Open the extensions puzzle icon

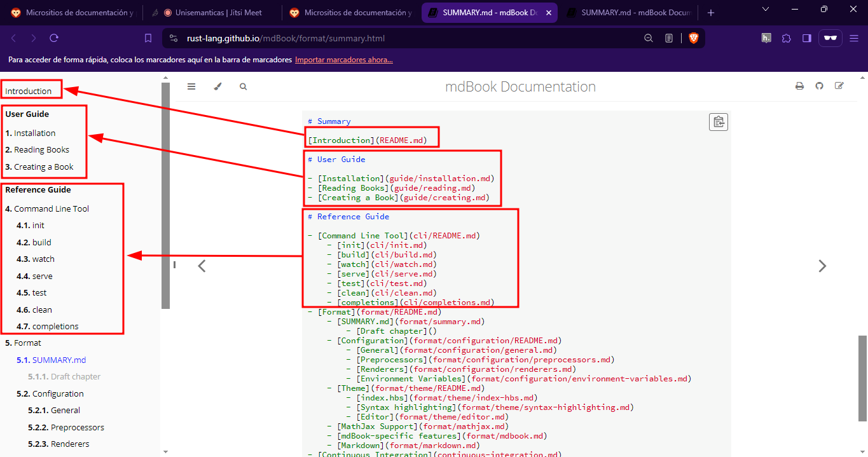(x=787, y=38)
